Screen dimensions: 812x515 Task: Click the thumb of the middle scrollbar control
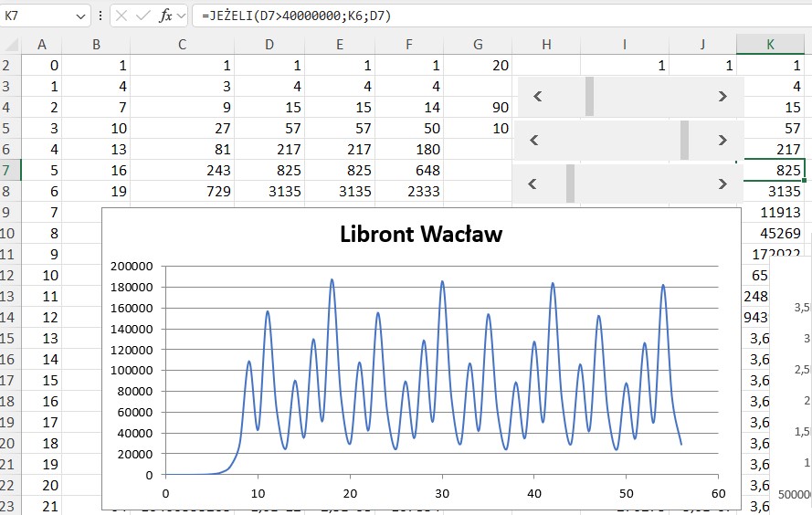tap(684, 140)
